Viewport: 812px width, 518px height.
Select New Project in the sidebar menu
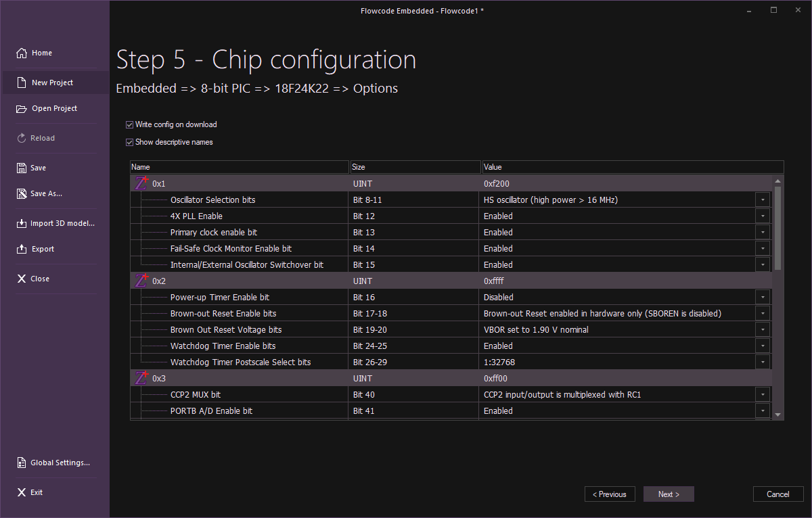[53, 83]
